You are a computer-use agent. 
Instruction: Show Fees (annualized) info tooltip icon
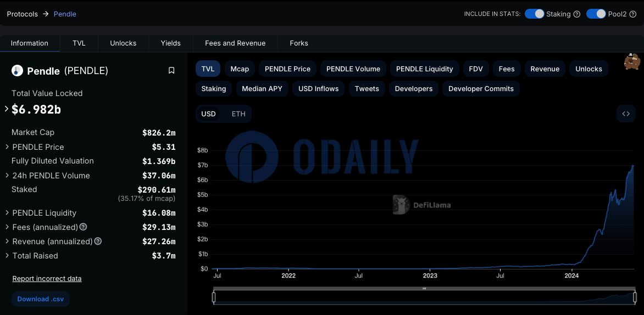point(83,227)
